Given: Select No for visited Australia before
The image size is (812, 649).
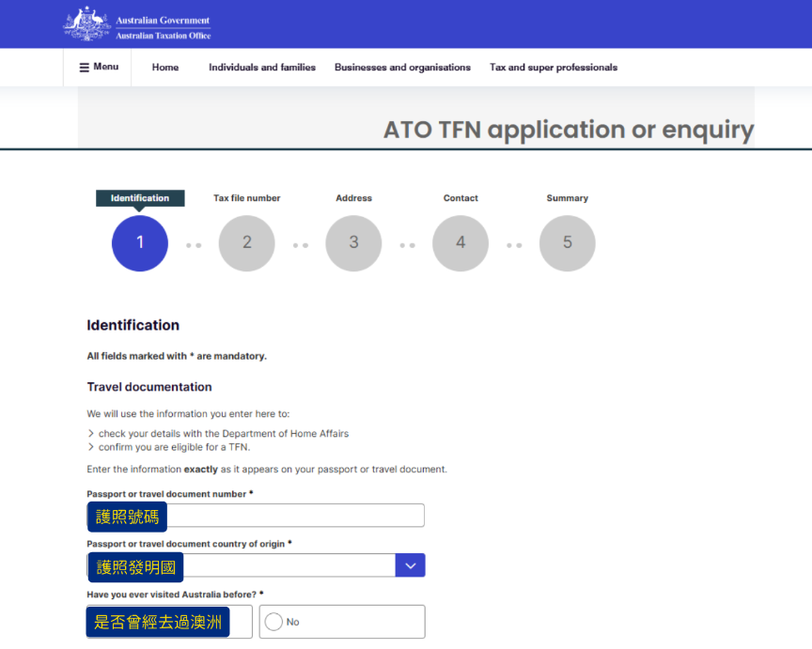Looking at the screenshot, I should pos(274,622).
